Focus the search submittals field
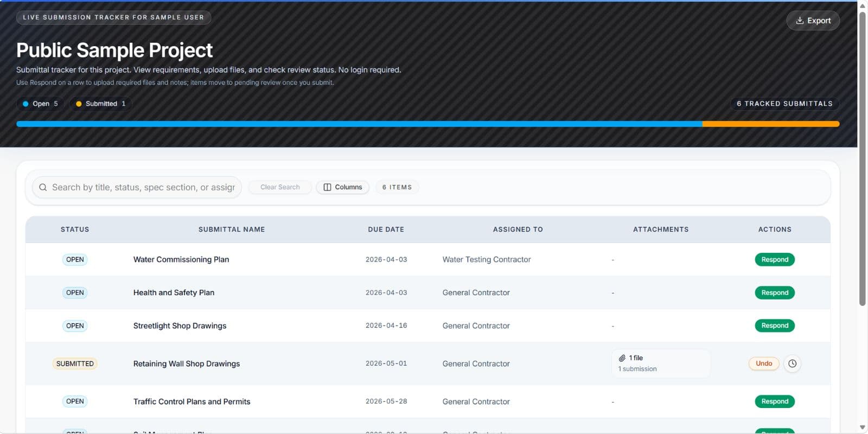The width and height of the screenshot is (868, 434). pyautogui.click(x=137, y=187)
